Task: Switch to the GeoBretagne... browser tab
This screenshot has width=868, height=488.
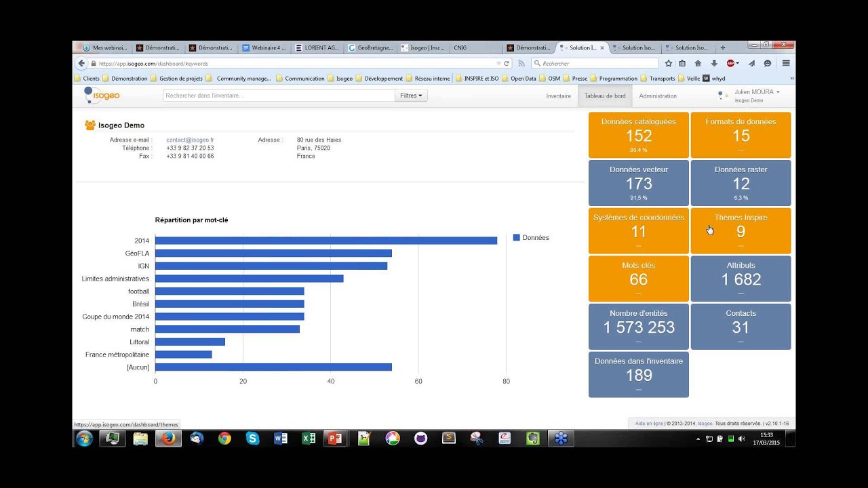Action: [x=370, y=47]
